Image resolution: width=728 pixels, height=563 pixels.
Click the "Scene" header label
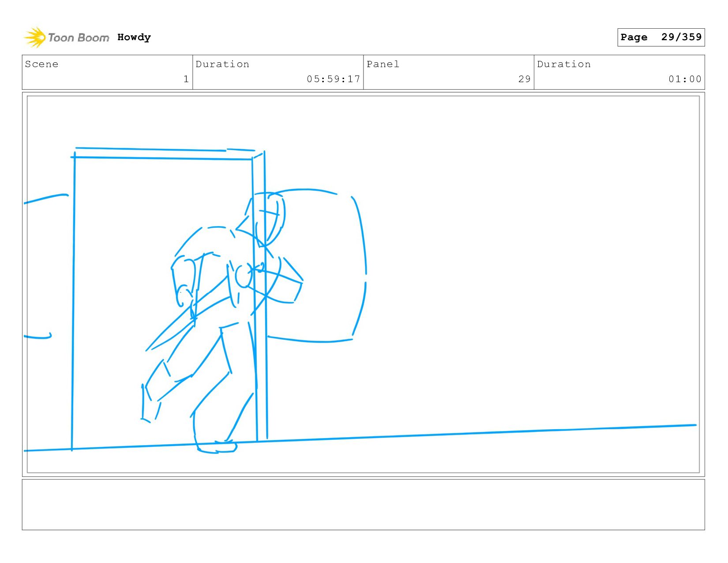(42, 64)
